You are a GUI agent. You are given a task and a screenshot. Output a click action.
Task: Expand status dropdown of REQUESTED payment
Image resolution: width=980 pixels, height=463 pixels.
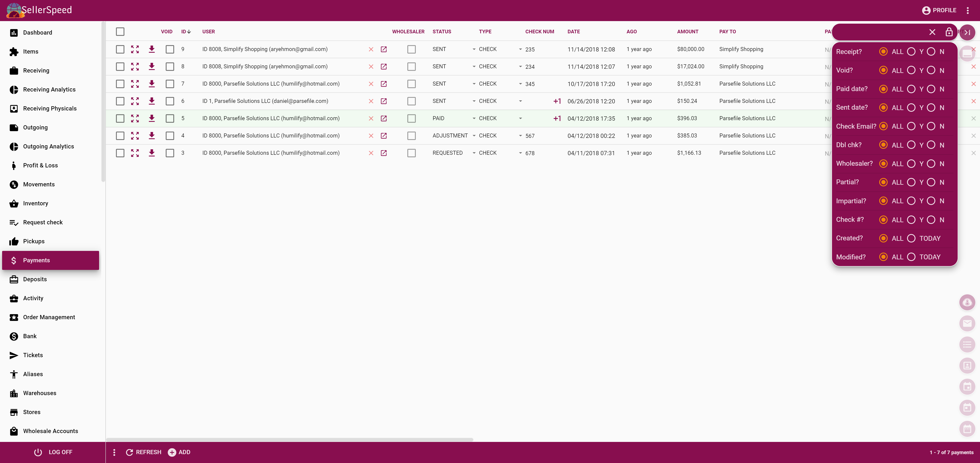474,153
